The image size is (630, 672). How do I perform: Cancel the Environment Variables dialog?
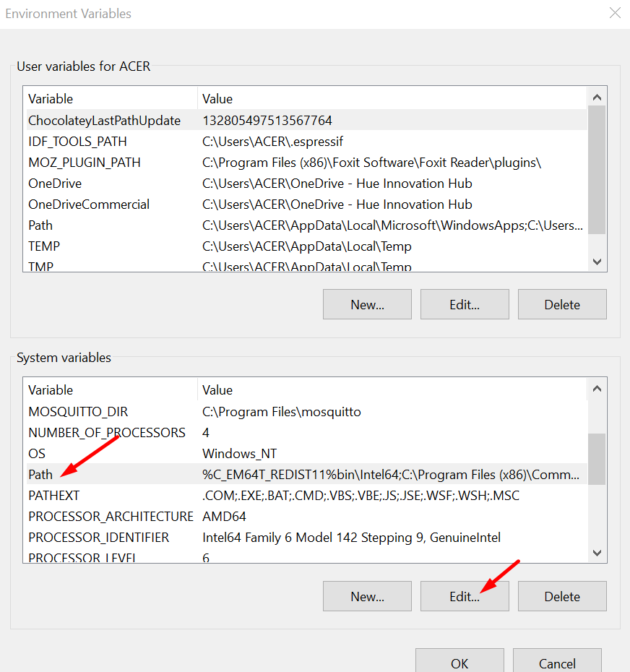click(557, 663)
